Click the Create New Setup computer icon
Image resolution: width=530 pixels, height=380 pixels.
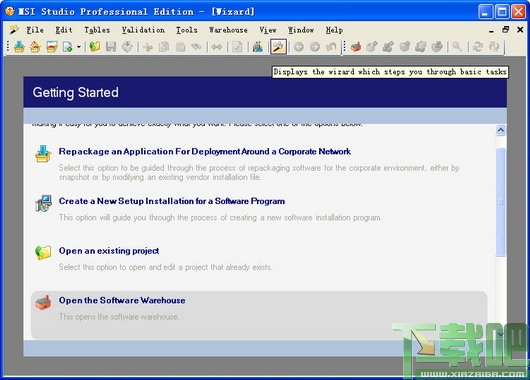tap(43, 203)
